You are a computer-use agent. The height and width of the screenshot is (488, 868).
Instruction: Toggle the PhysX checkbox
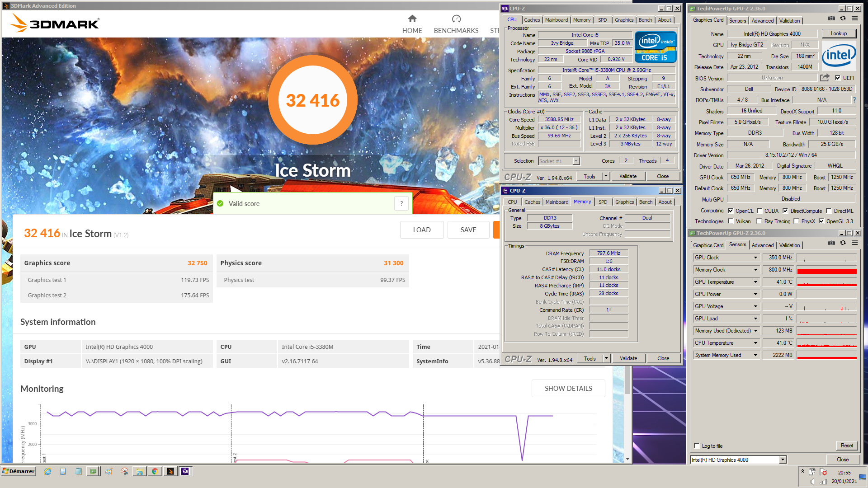tap(796, 221)
